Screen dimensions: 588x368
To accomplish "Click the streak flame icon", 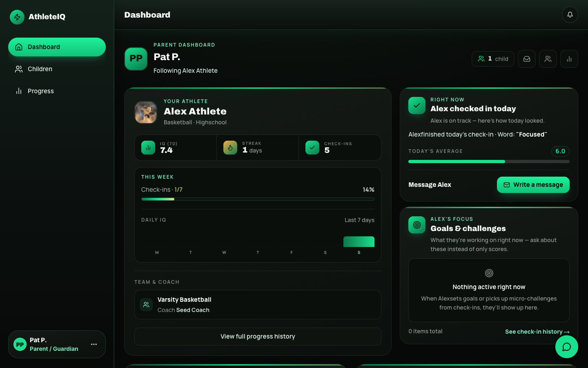I will click(230, 148).
